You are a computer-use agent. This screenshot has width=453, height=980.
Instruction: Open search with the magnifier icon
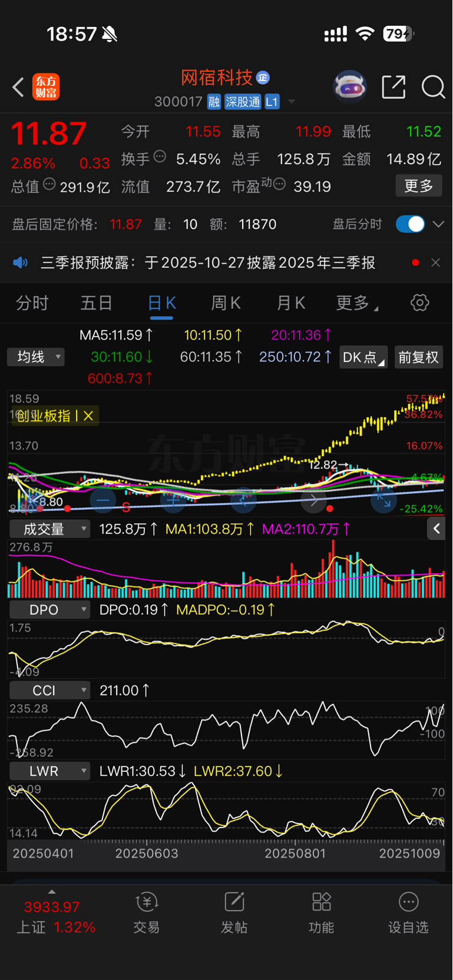(434, 87)
